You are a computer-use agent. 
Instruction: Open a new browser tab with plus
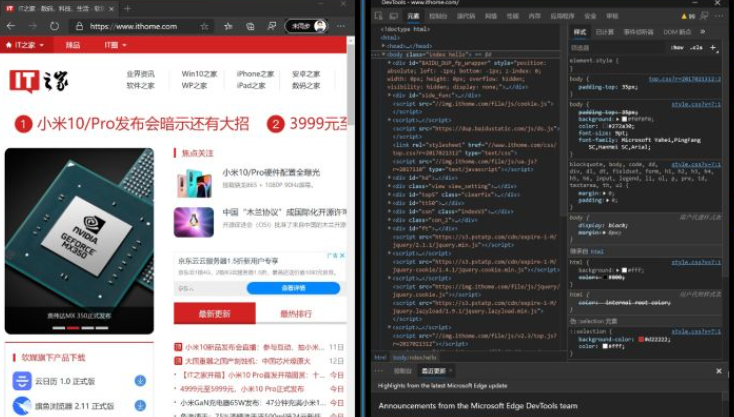(127, 8)
